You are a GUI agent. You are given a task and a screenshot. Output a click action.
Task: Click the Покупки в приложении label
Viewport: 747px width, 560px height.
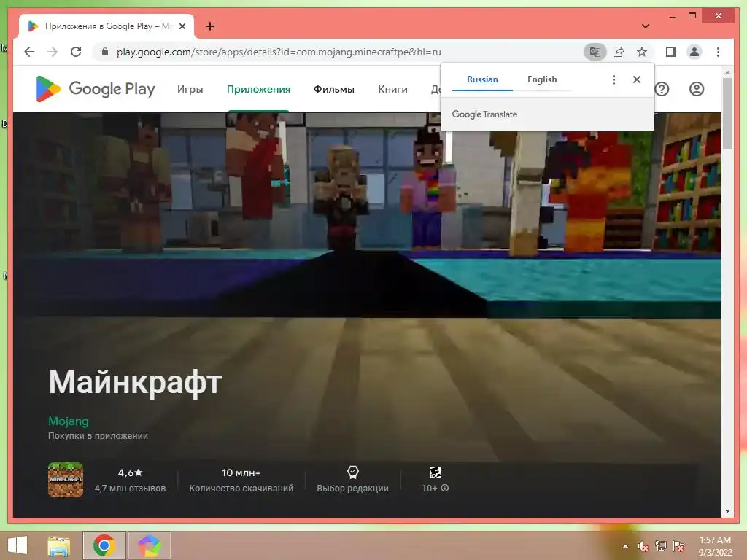pos(98,436)
